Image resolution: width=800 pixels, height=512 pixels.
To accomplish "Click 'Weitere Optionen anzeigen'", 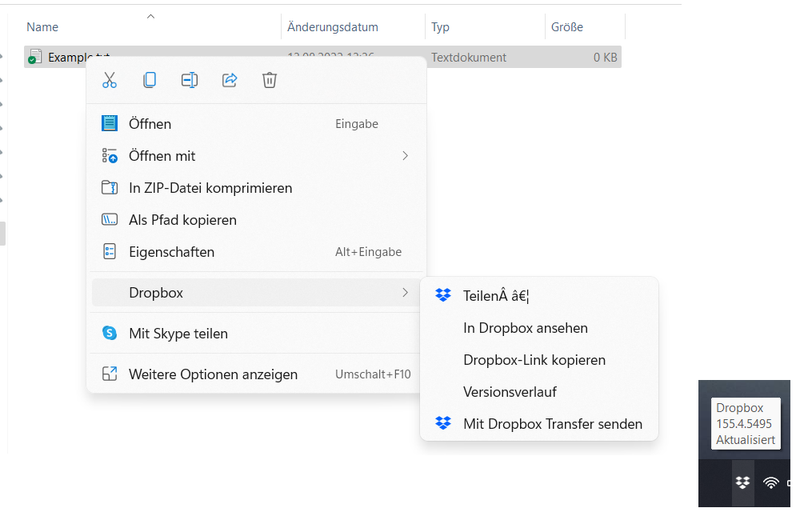I will [x=213, y=374].
